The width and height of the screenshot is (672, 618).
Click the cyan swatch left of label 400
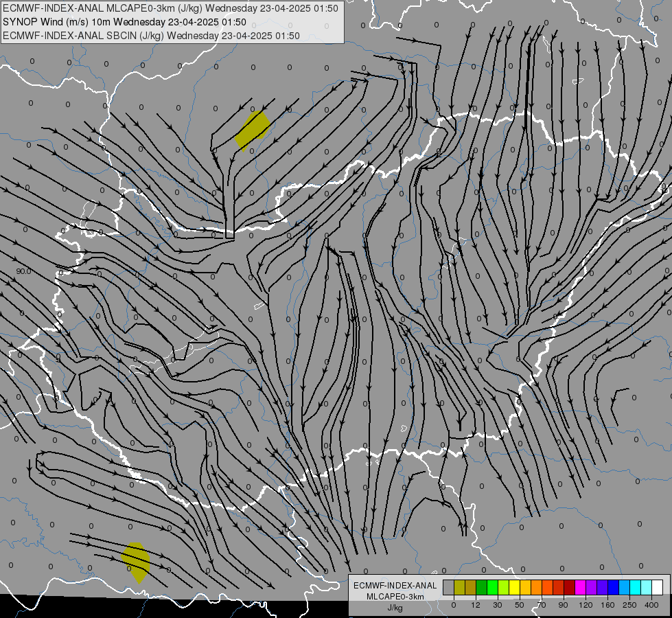click(635, 588)
